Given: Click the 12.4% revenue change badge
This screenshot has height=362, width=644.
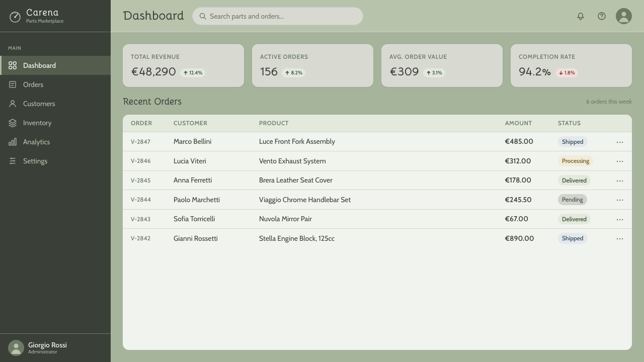Looking at the screenshot, I should (193, 73).
